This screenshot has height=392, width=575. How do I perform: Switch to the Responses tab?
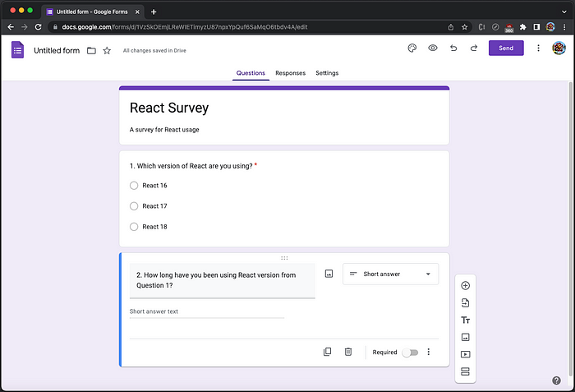[291, 73]
